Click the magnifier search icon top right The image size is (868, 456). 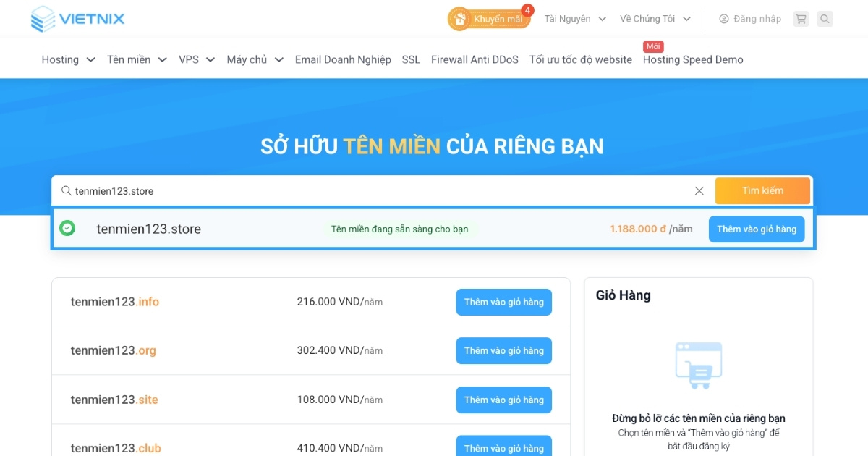tap(825, 19)
